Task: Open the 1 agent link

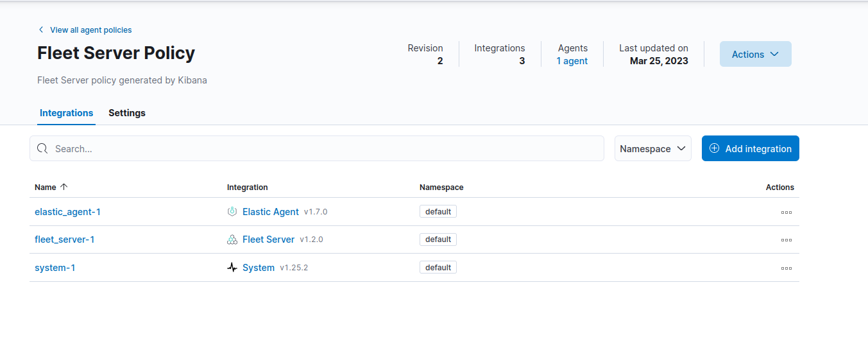Action: [x=572, y=61]
